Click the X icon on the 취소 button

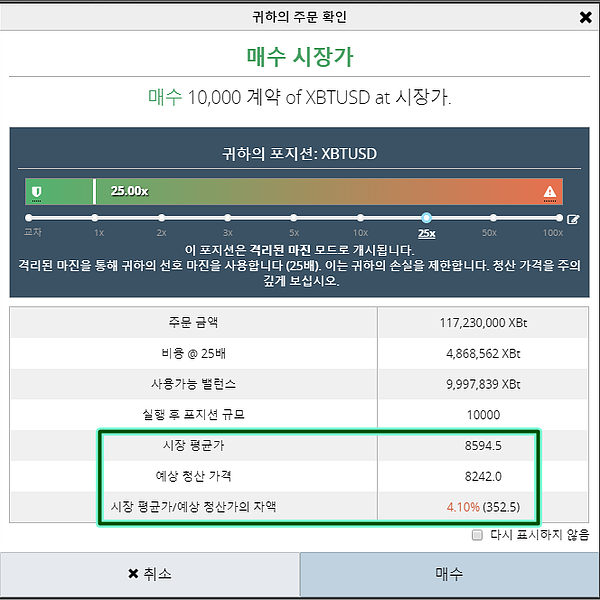pyautogui.click(x=133, y=574)
